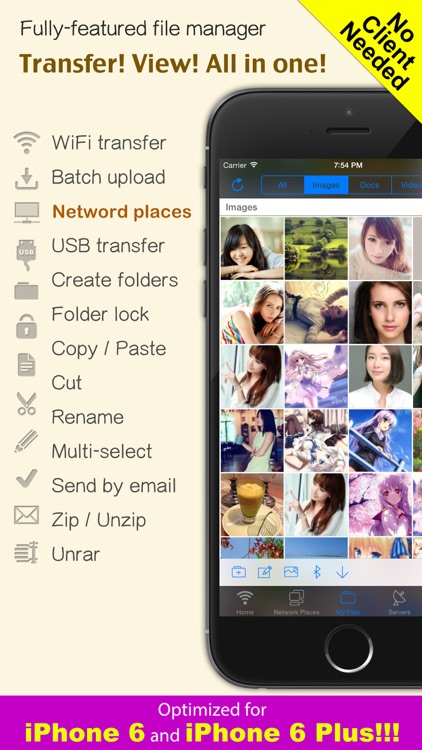Open the Network Places bottom tab
The width and height of the screenshot is (422, 750).
coord(296,602)
